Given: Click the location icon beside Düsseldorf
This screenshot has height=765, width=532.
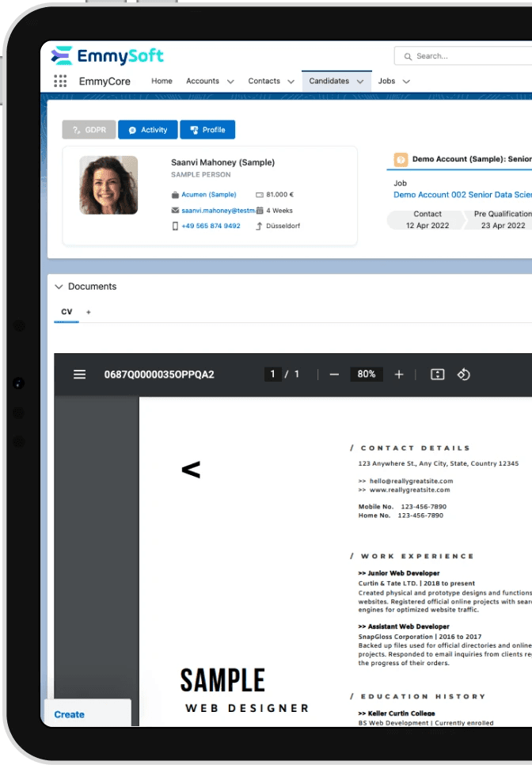Looking at the screenshot, I should pyautogui.click(x=260, y=226).
